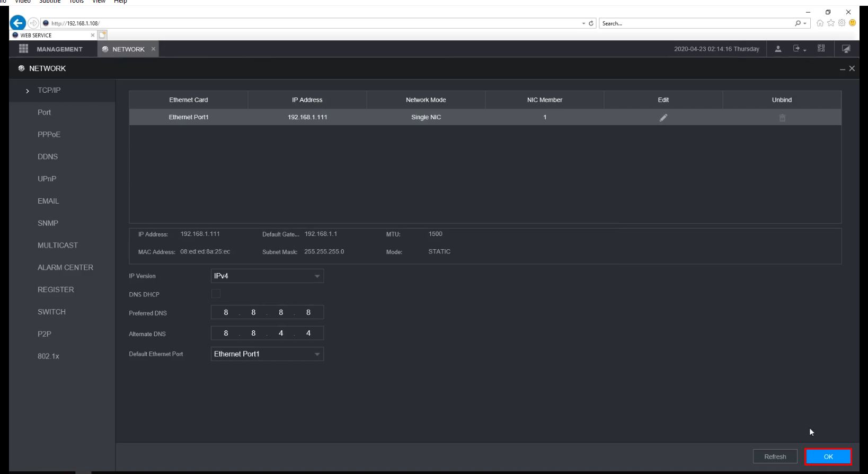Close the NETWORK tab
868x474 pixels.
pos(154,49)
